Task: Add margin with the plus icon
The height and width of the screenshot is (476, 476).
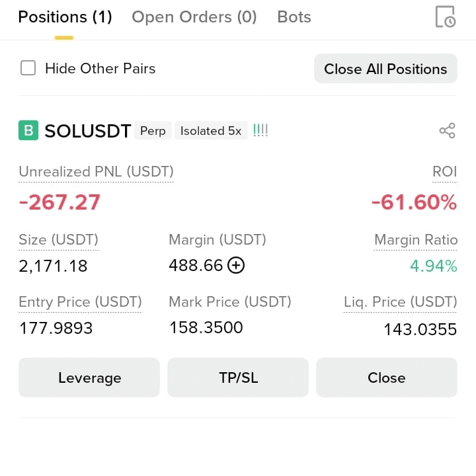Action: (236, 265)
